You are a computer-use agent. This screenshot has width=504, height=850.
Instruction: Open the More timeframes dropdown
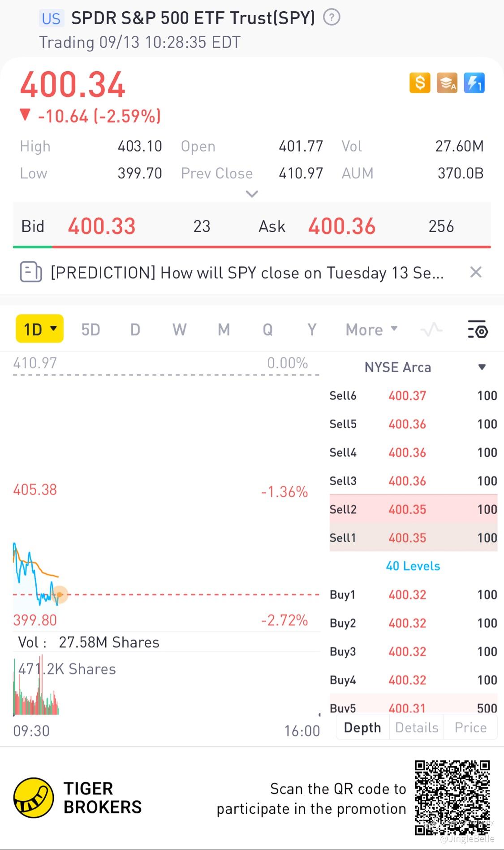371,330
